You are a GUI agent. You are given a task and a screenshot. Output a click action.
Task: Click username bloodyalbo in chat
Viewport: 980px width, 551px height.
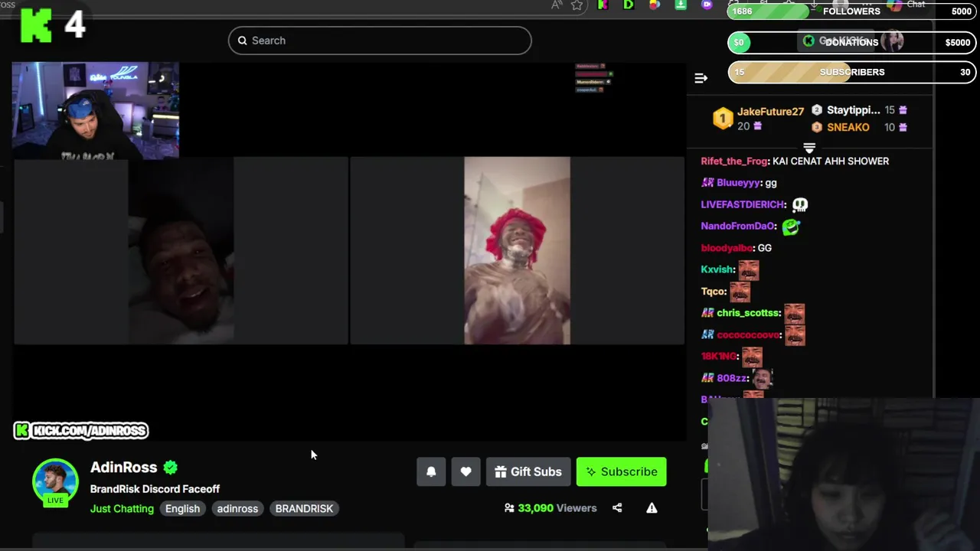[727, 248]
